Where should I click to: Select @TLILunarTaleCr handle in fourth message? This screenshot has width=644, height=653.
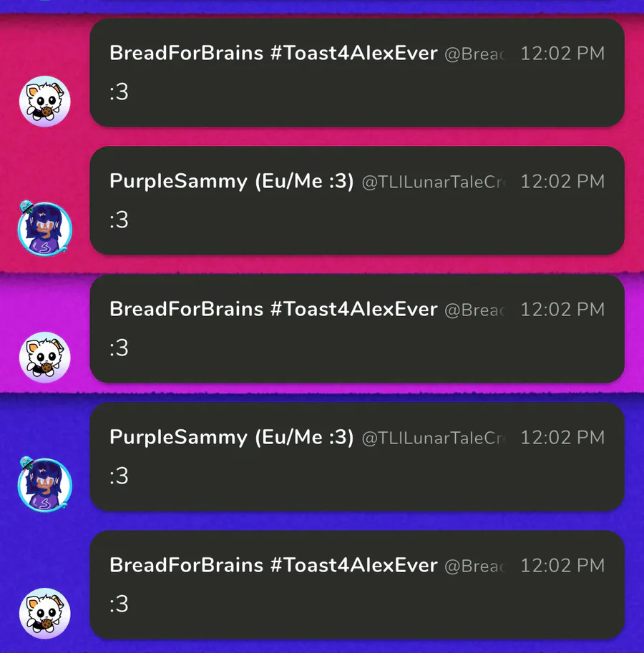(434, 438)
